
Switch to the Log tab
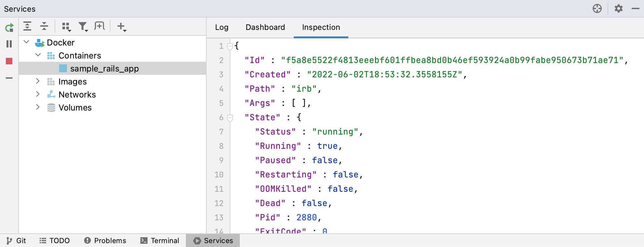click(x=222, y=27)
